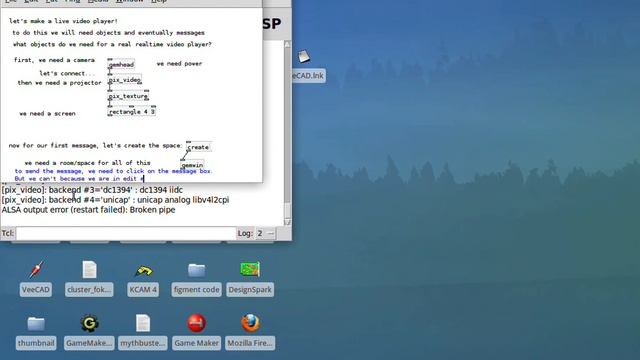Launch Game Maker red ball icon

pyautogui.click(x=196, y=331)
